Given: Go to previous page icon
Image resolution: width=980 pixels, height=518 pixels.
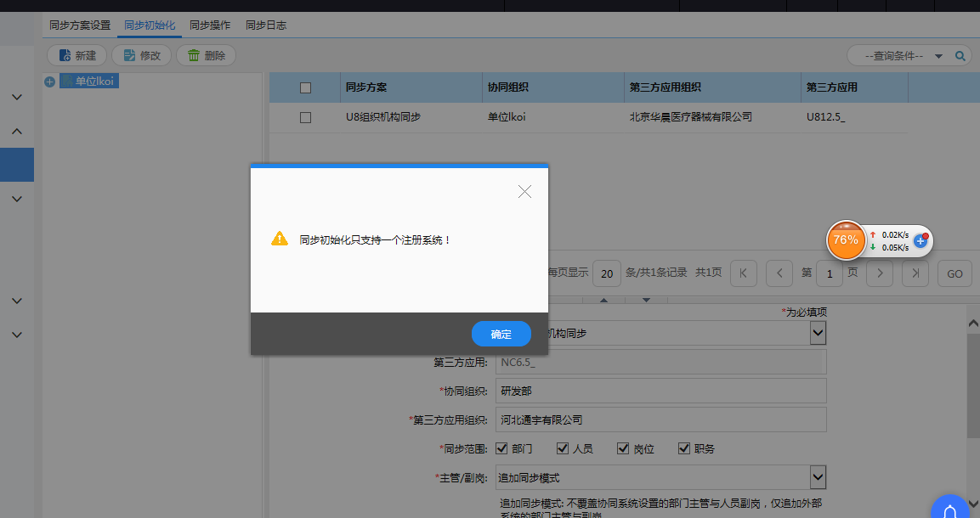Looking at the screenshot, I should [x=779, y=273].
